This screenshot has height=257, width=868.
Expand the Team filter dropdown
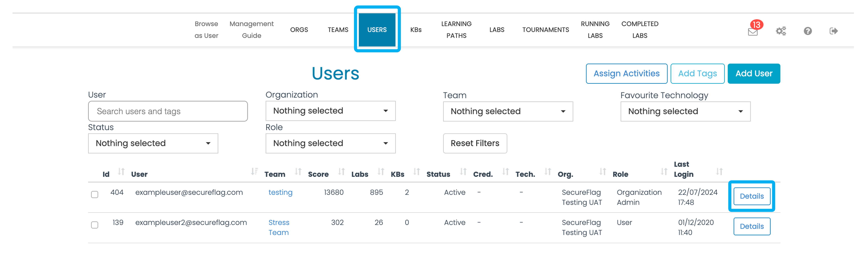(x=508, y=112)
